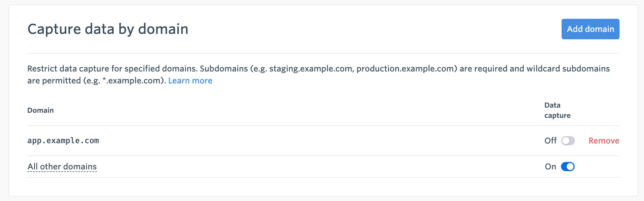The width and height of the screenshot is (644, 201).
Task: Click the Off label beside app.example.com toggle
Action: point(550,141)
